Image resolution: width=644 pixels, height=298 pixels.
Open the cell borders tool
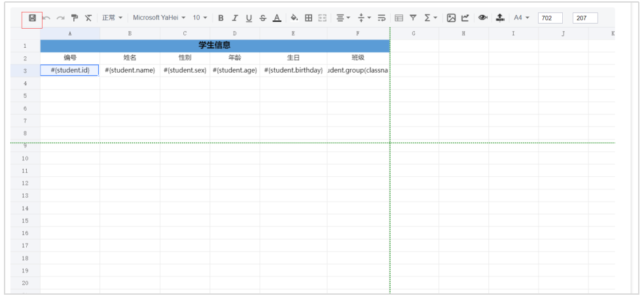308,18
